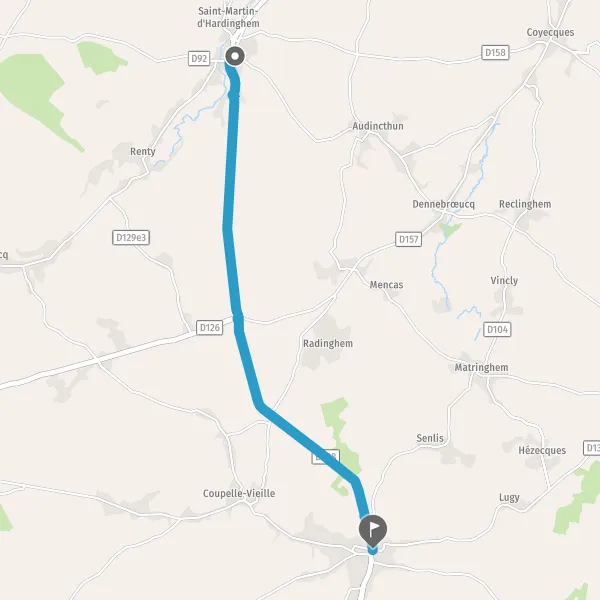This screenshot has height=600, width=600.
Task: Select the Renty village label
Action: pyautogui.click(x=143, y=152)
